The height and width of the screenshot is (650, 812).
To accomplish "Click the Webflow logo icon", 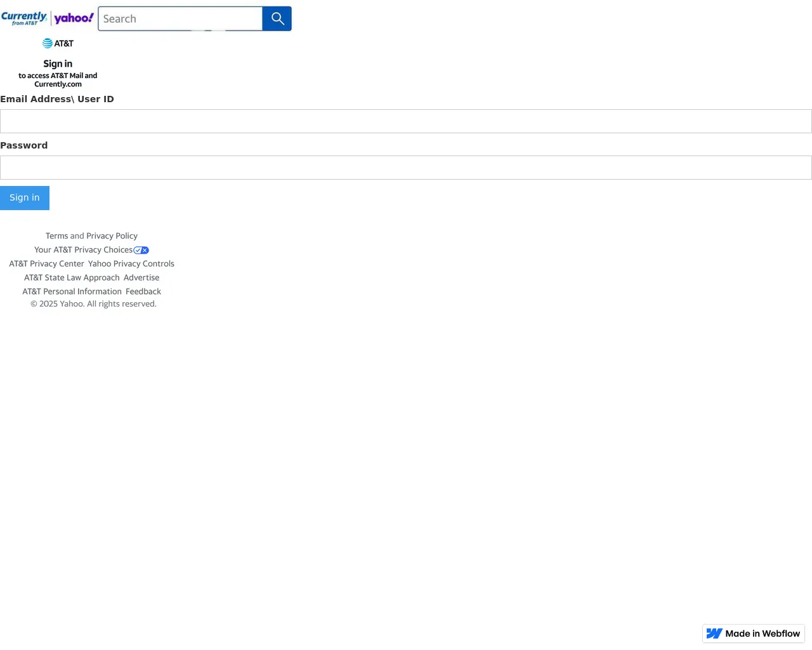I will tap(714, 633).
